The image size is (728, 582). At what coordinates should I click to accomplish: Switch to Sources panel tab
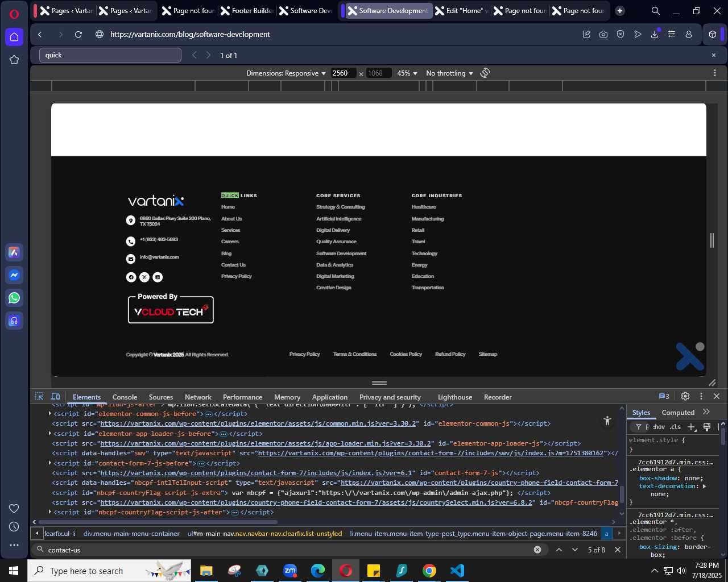(161, 397)
